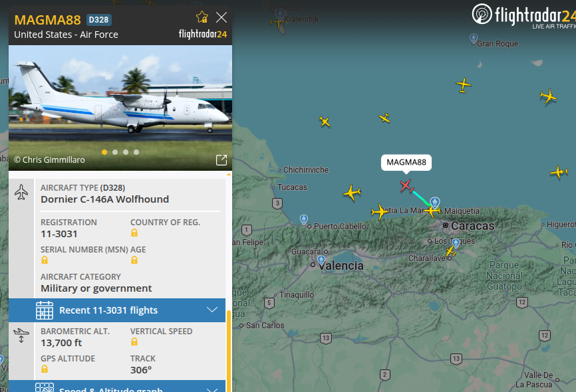
Task: Click the MAGMA88 callsign label on map
Action: (x=406, y=162)
